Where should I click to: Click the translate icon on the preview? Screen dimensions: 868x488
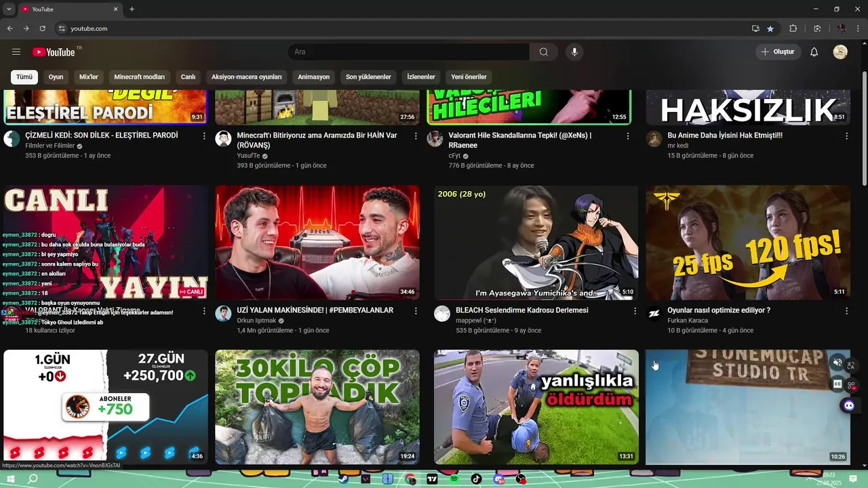(851, 366)
